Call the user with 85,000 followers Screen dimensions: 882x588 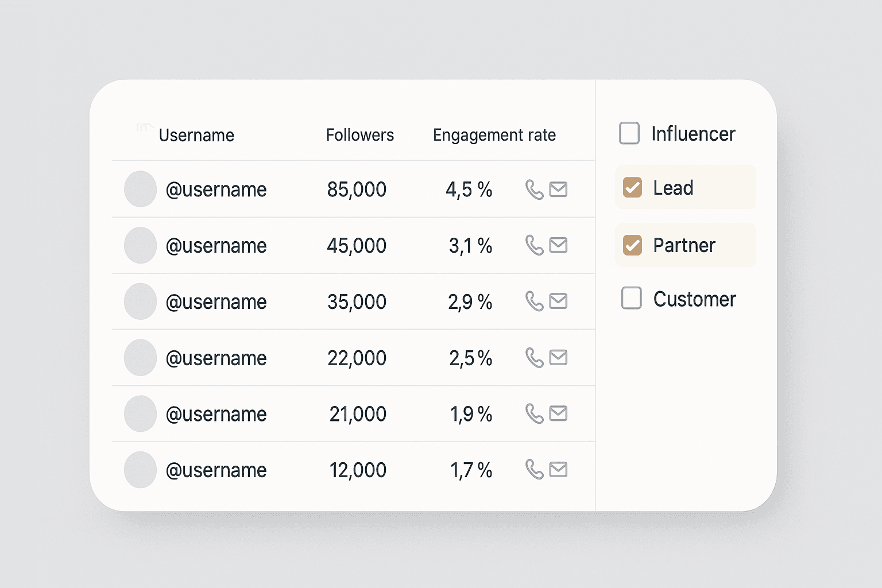(534, 189)
